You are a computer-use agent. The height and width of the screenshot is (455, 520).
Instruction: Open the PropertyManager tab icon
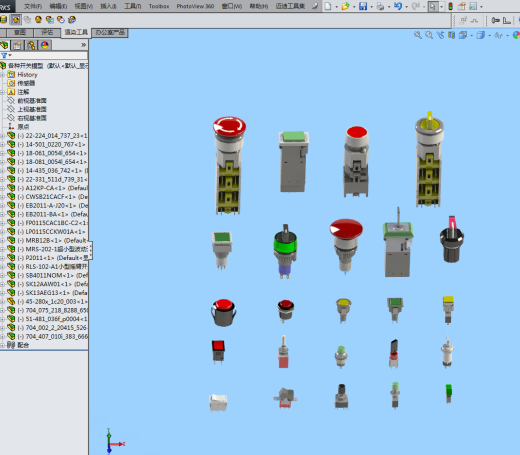17,45
